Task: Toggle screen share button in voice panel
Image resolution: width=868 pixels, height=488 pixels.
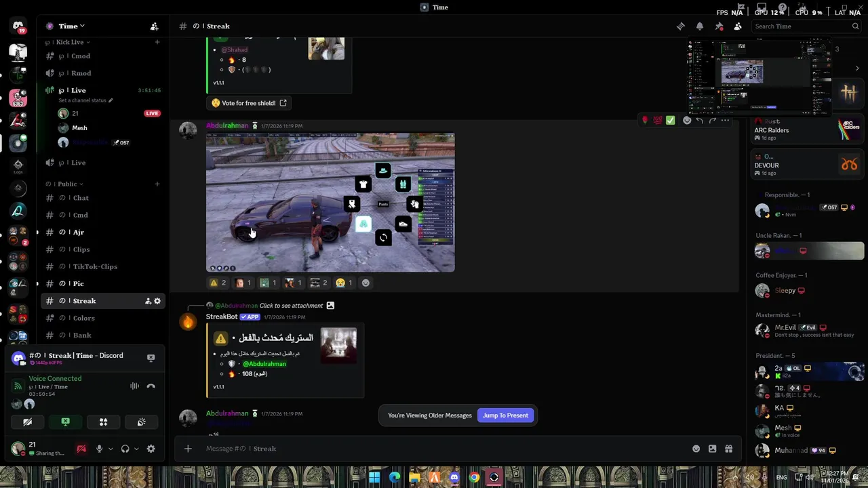Action: pyautogui.click(x=65, y=422)
